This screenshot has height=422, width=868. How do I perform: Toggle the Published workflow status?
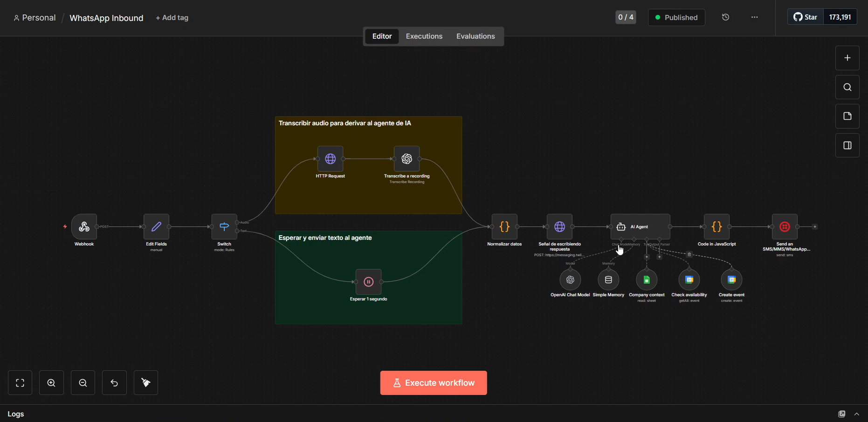[676, 18]
